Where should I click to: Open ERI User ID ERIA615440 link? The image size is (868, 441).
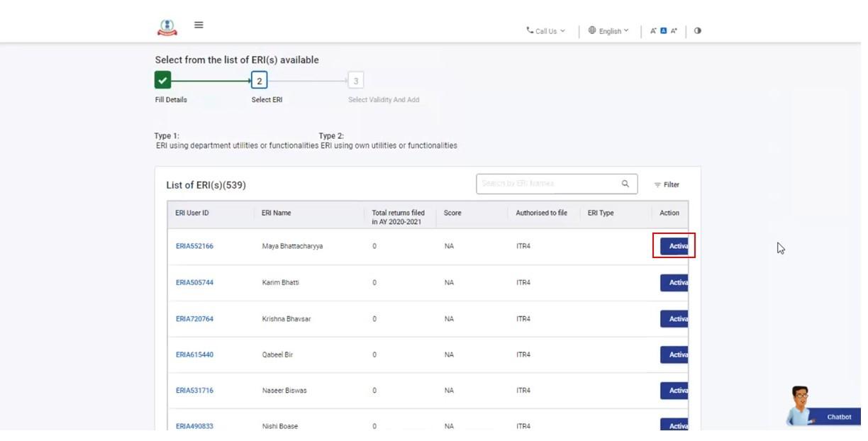(194, 355)
